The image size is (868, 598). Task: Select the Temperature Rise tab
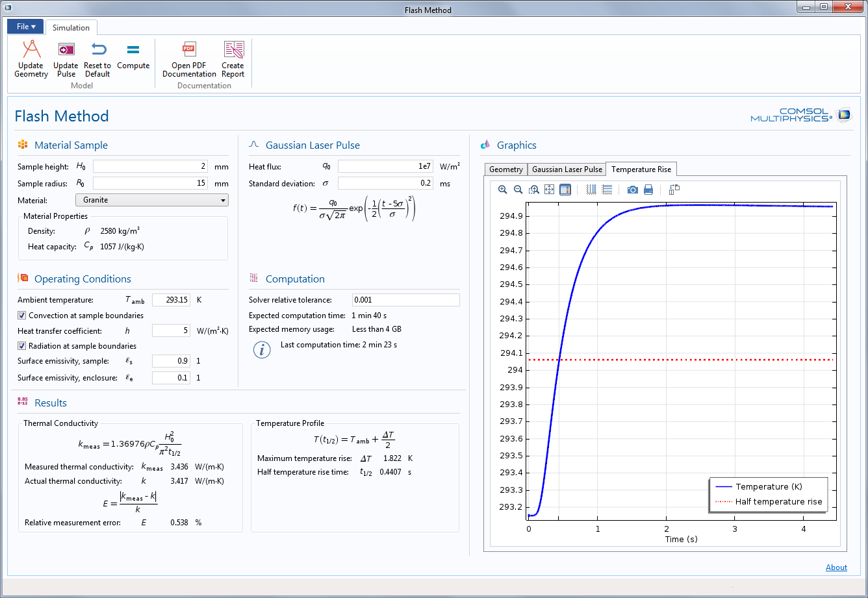coord(641,169)
